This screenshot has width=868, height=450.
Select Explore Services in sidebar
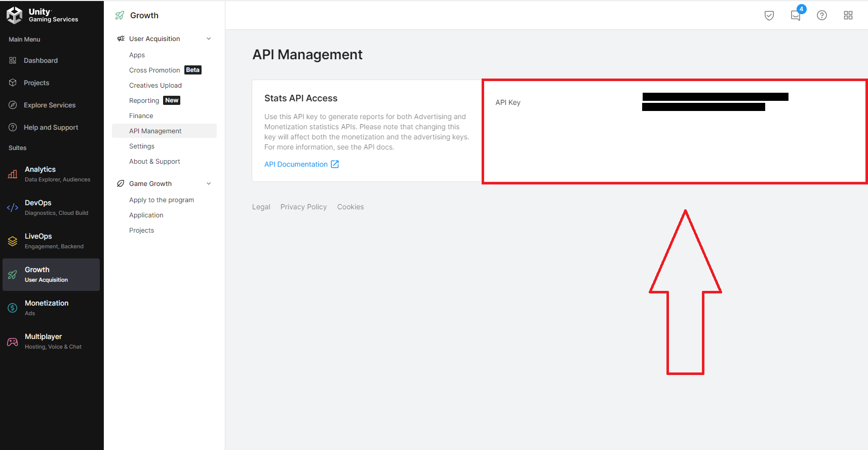click(x=49, y=105)
